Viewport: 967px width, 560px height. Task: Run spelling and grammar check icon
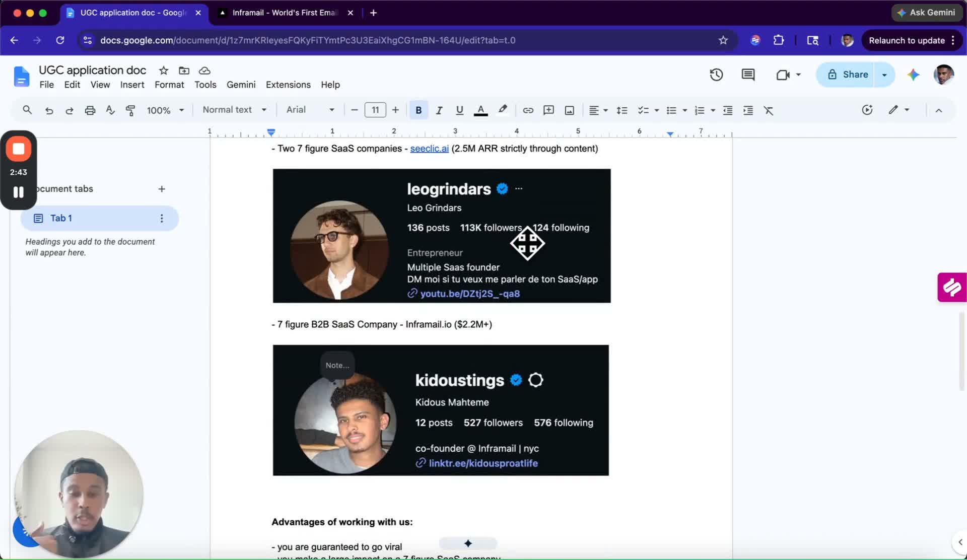(x=110, y=110)
